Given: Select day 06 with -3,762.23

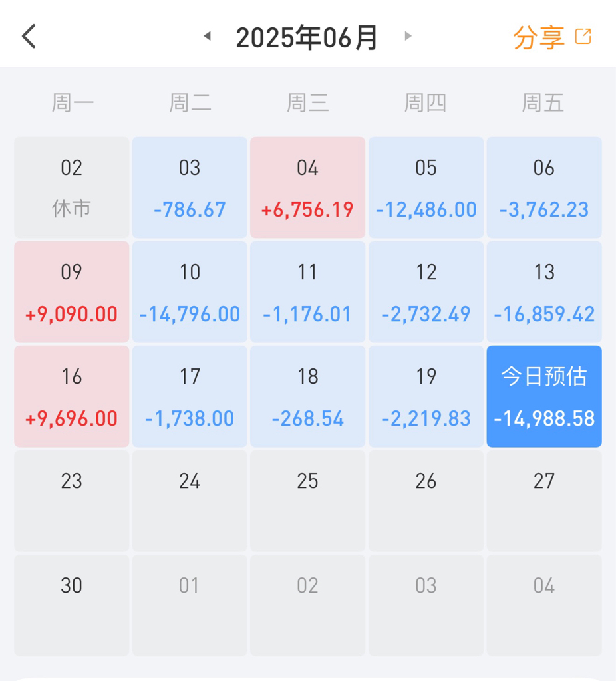Looking at the screenshot, I should (544, 188).
